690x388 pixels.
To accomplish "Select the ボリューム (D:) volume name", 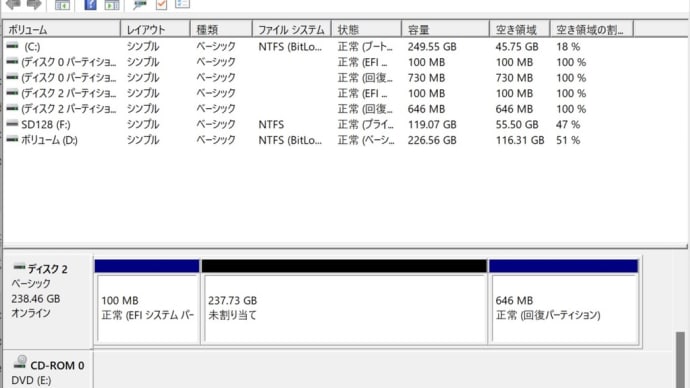I will [x=49, y=140].
